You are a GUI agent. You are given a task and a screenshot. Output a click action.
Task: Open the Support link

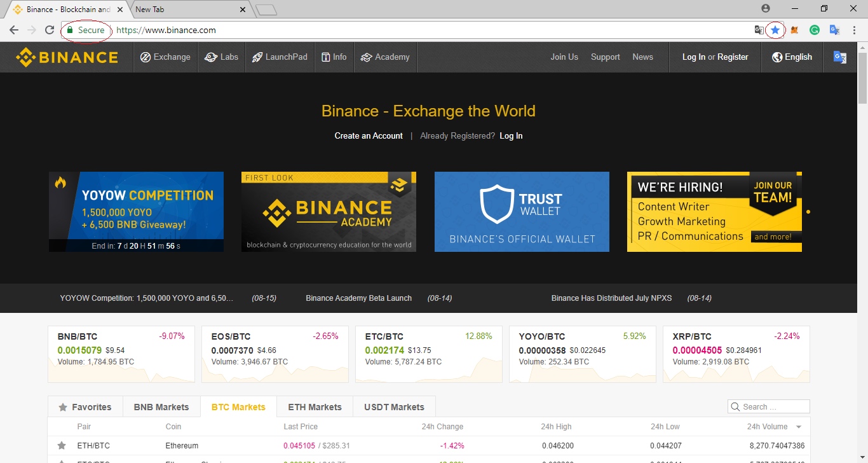(x=605, y=57)
